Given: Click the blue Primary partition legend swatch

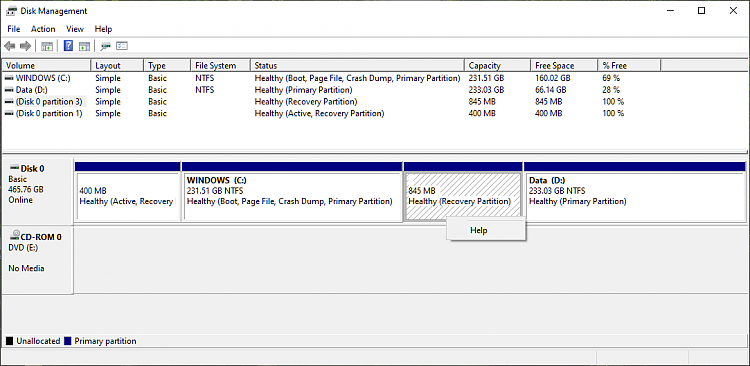Looking at the screenshot, I should coord(67,341).
